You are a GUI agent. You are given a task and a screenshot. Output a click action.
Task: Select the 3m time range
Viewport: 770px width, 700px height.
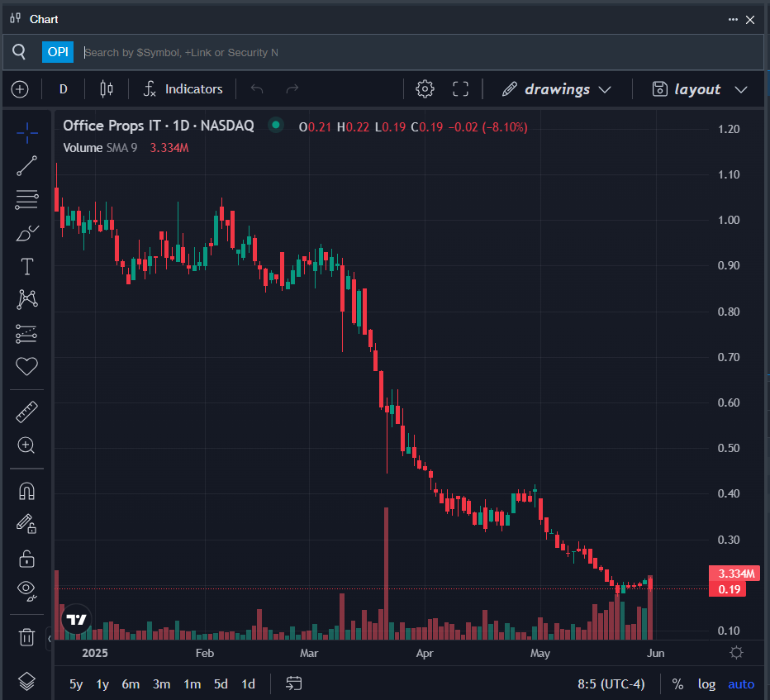pyautogui.click(x=162, y=683)
